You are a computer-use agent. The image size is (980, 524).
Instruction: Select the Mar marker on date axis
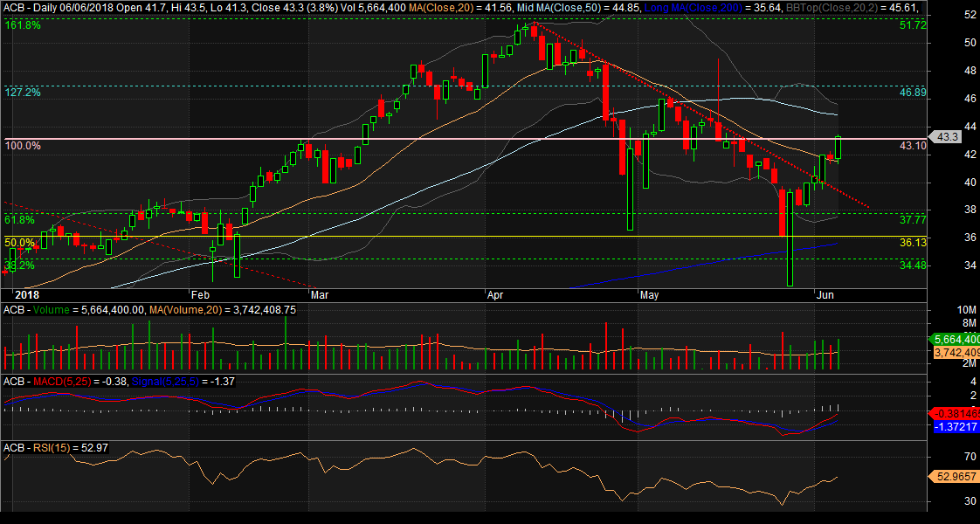click(x=320, y=295)
